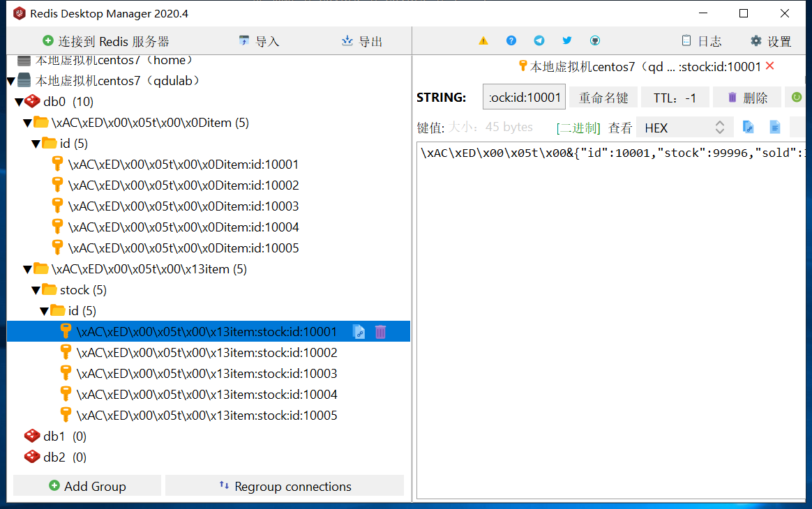Viewport: 812px width, 509px height.
Task: Collapse the db0 (10) database
Action: point(19,102)
